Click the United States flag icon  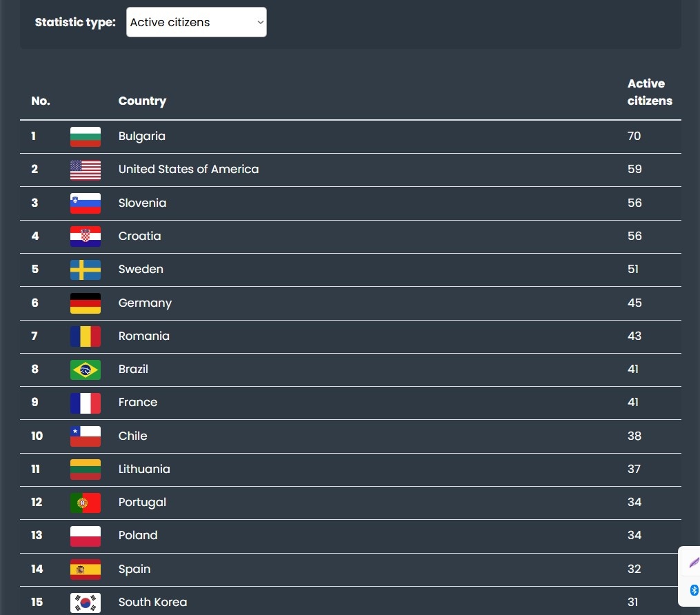(86, 170)
